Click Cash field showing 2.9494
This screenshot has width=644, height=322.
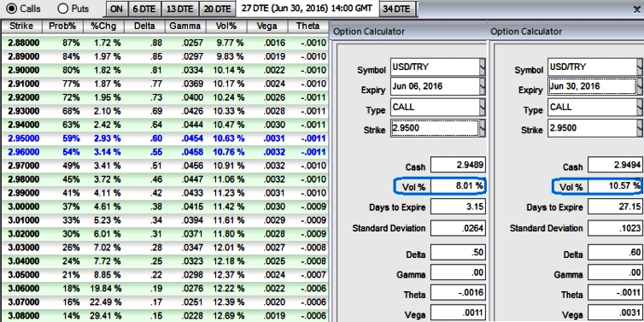coord(615,165)
